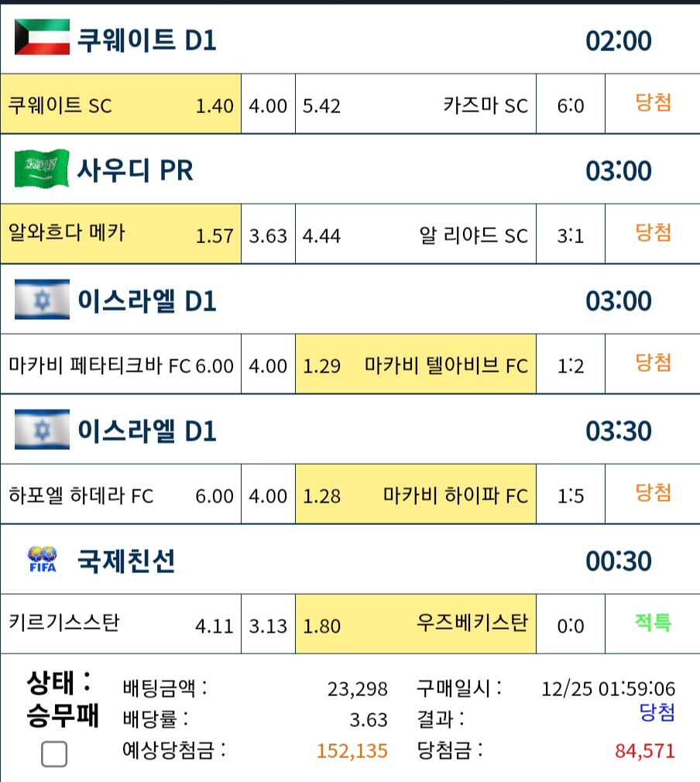The width and height of the screenshot is (700, 782).
Task: Open the 국제친선 league header
Action: (350, 559)
